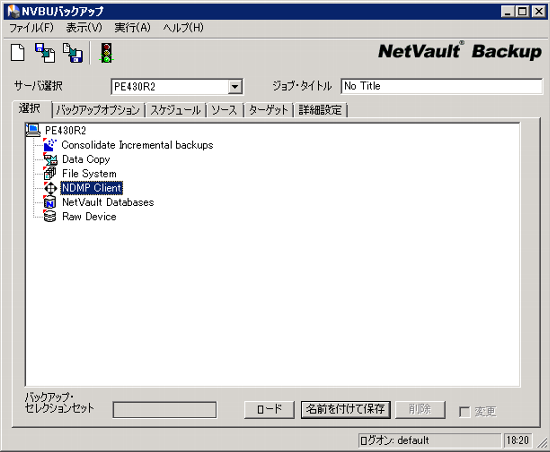Viewport: 550px width, 452px height.
Task: Open the ファイル(F) menu
Action: pyautogui.click(x=31, y=27)
